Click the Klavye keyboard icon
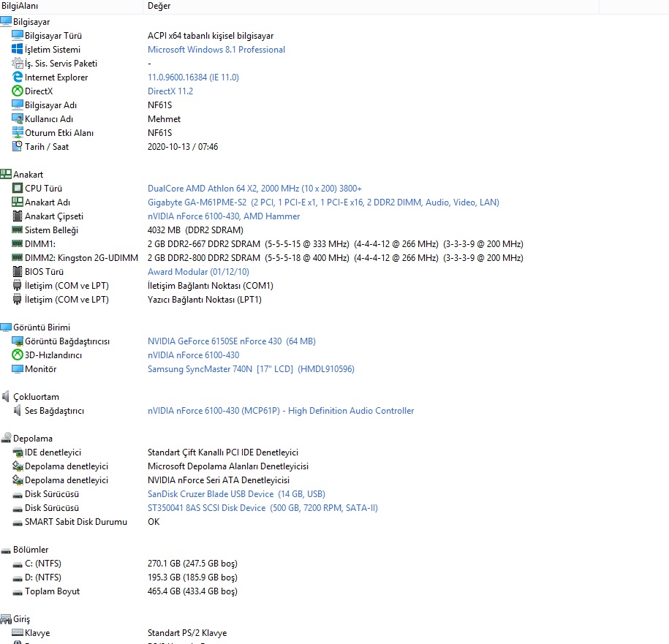 click(18, 633)
